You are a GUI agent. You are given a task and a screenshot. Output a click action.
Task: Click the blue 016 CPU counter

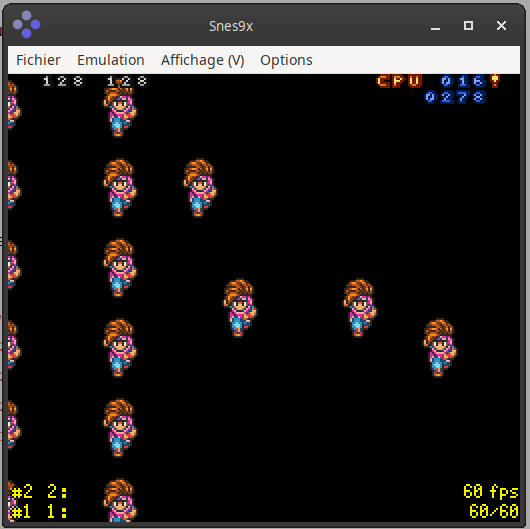pyautogui.click(x=463, y=81)
